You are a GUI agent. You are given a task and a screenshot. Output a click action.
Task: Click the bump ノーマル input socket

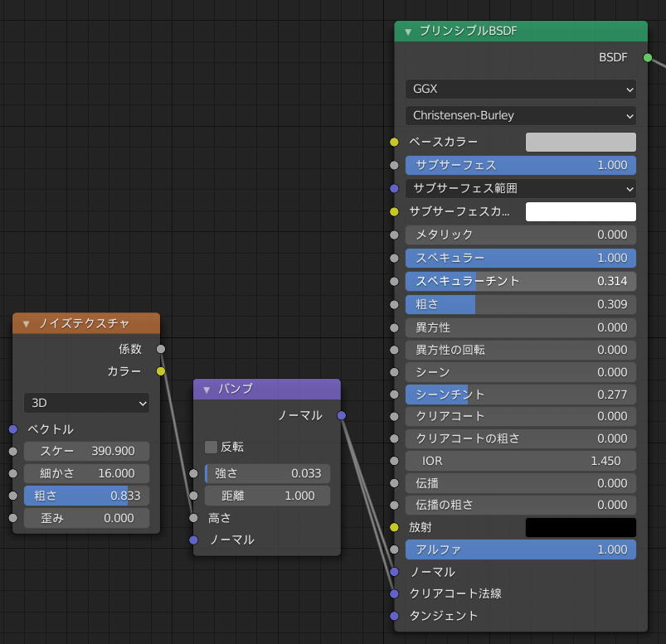(194, 540)
